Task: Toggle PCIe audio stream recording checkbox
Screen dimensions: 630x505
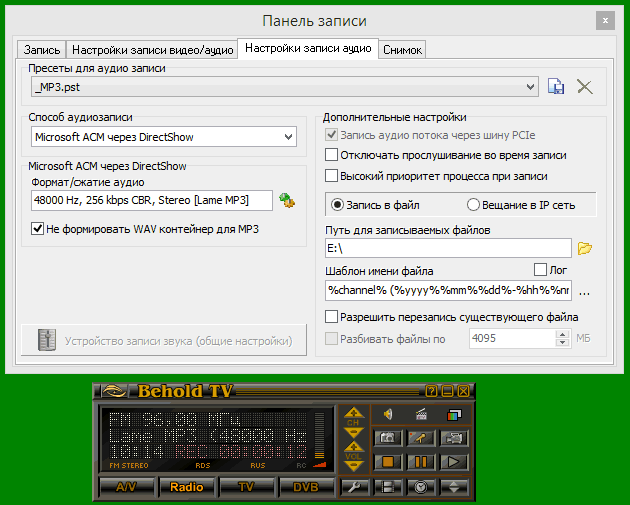Action: 331,135
